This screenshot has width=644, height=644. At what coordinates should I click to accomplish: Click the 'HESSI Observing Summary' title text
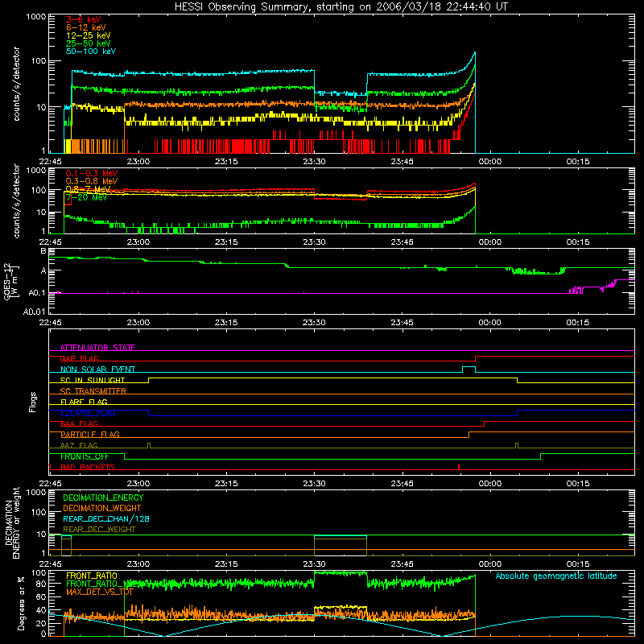(x=243, y=7)
